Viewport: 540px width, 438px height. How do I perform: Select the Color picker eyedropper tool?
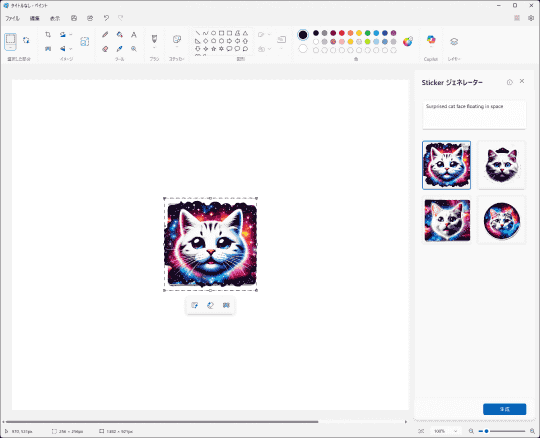120,49
